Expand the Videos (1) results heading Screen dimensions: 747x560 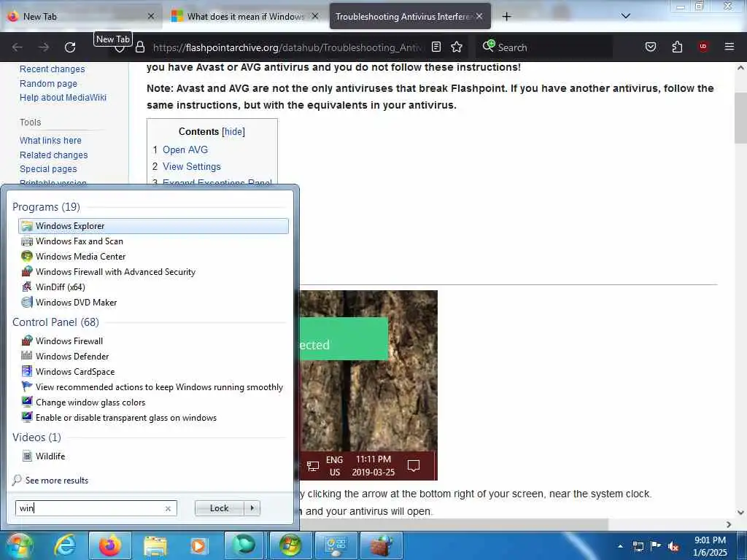(36, 437)
